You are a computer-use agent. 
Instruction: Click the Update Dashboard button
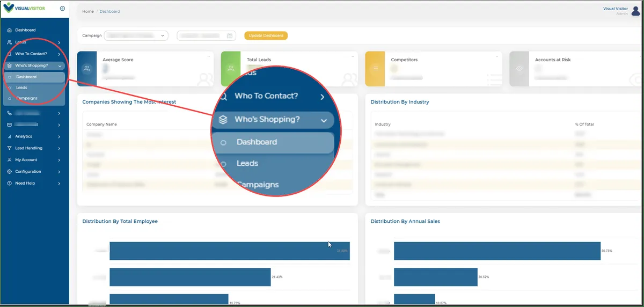(266, 35)
